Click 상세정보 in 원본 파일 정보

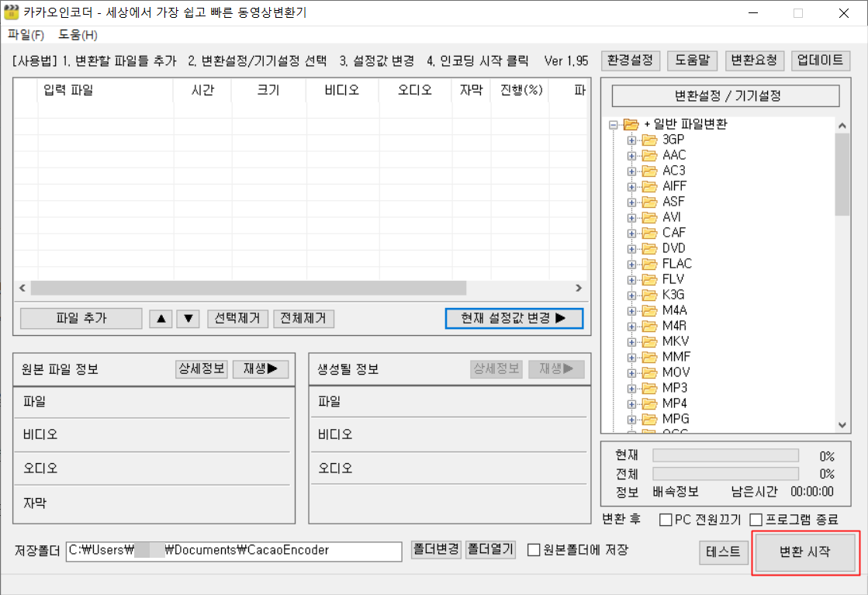202,368
